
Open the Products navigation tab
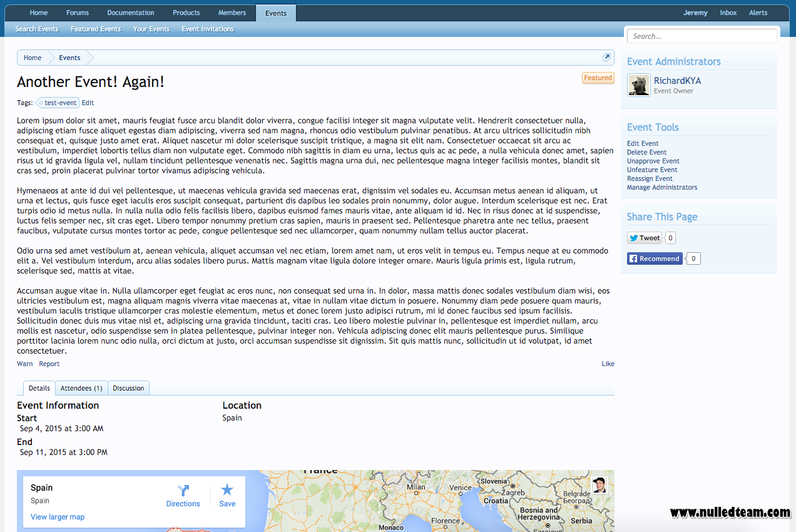186,13
